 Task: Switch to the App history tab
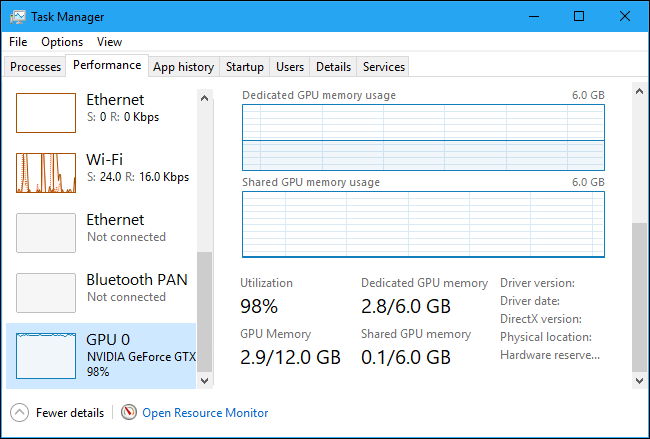(183, 67)
